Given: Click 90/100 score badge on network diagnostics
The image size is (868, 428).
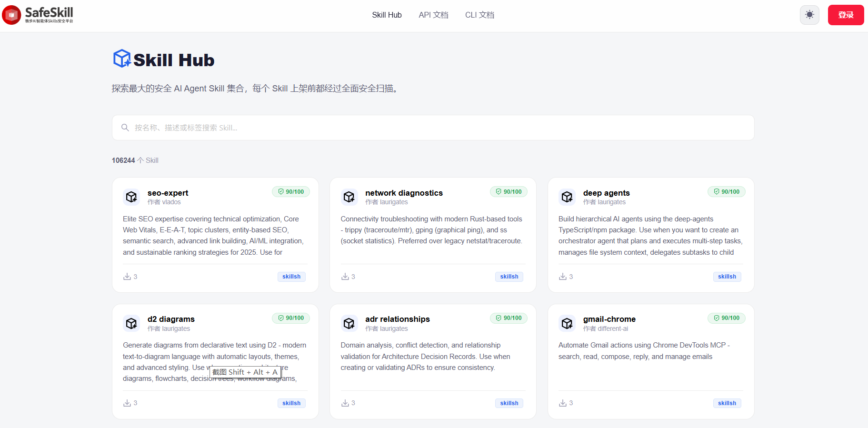Looking at the screenshot, I should 509,192.
